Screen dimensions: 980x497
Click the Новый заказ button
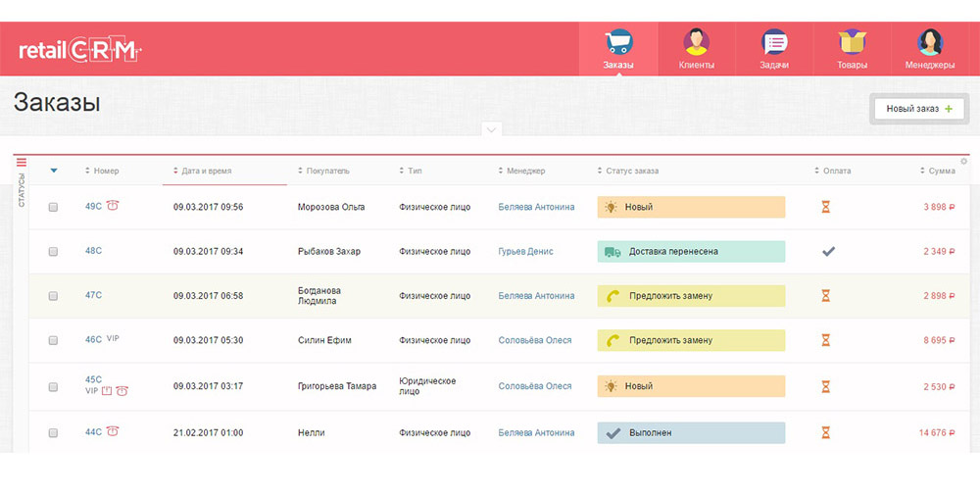tap(918, 109)
